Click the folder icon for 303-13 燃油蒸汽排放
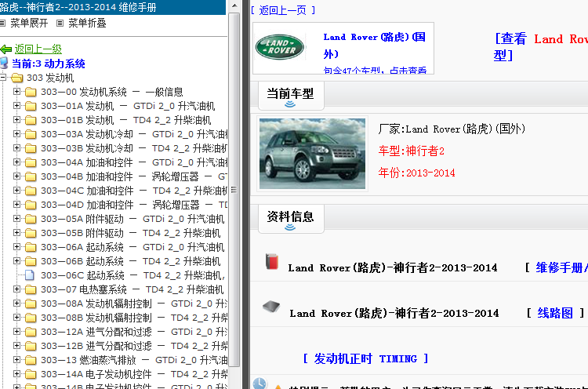Viewport: 588px width, 389px height. (x=31, y=360)
